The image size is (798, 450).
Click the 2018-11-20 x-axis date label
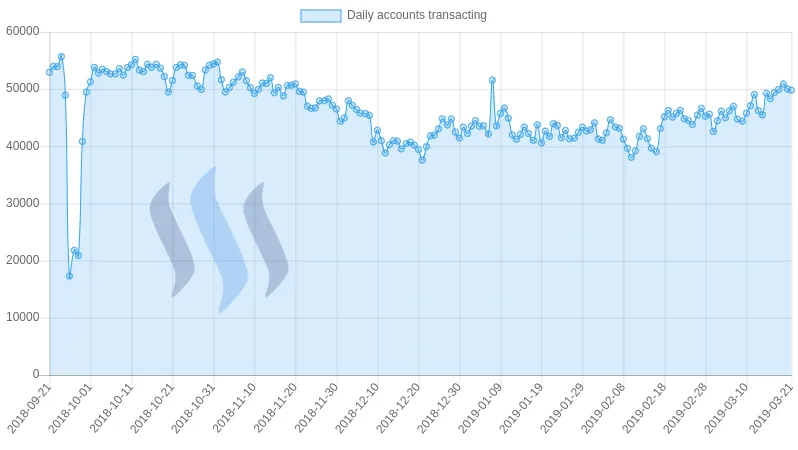(x=276, y=410)
